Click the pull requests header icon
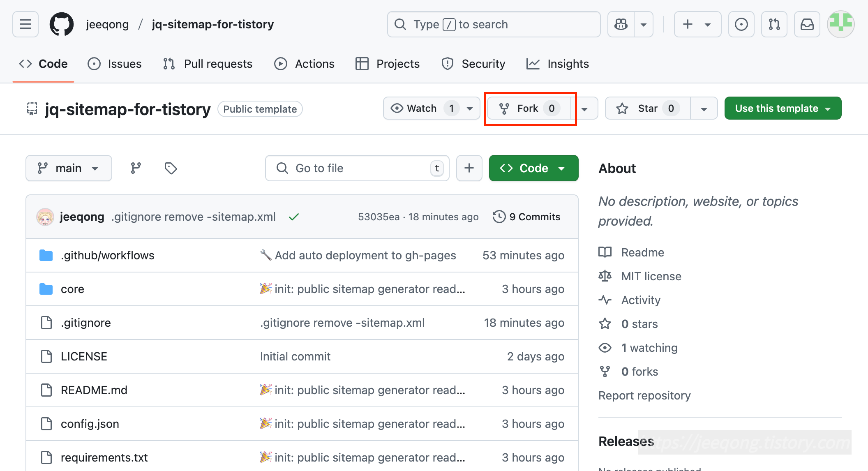Viewport: 868px width, 471px height. click(x=774, y=24)
